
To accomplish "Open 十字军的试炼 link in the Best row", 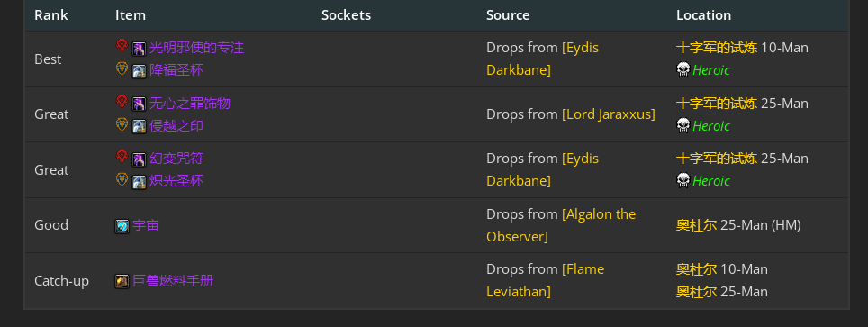I will [x=717, y=48].
